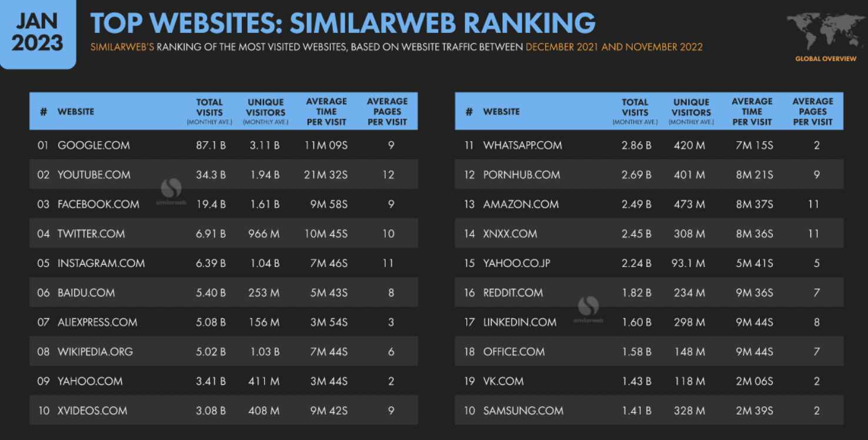Image resolution: width=868 pixels, height=440 pixels.
Task: Click GOOGLE.COM in the ranking
Action: click(94, 145)
